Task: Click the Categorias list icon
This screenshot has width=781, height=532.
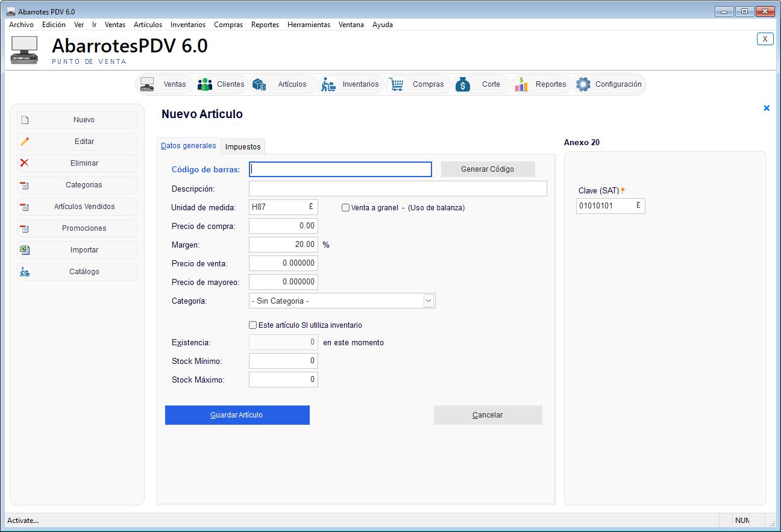Action: click(25, 185)
